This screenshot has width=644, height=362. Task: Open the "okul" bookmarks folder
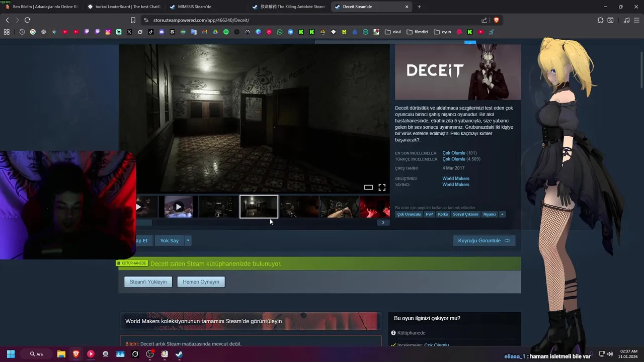point(393,32)
